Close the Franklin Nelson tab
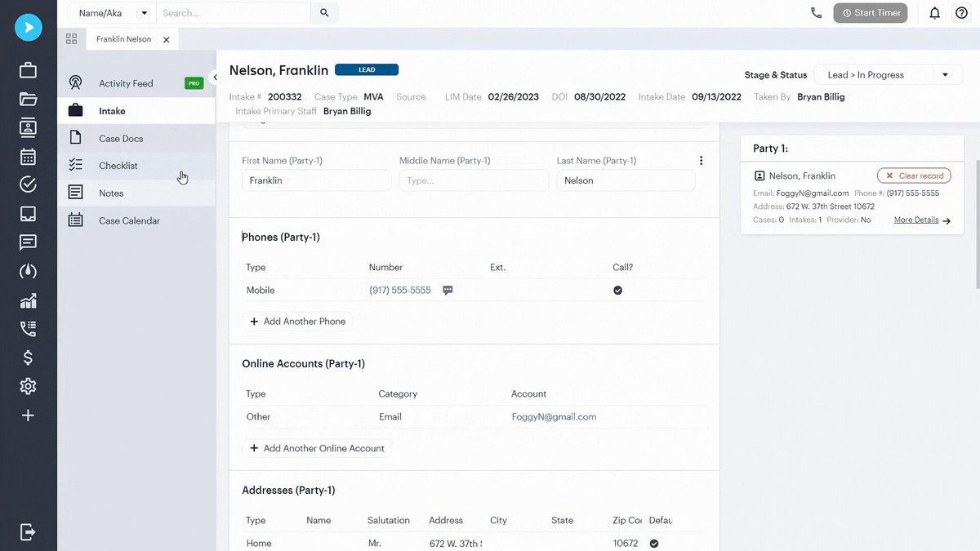Image resolution: width=980 pixels, height=551 pixels. (167, 39)
